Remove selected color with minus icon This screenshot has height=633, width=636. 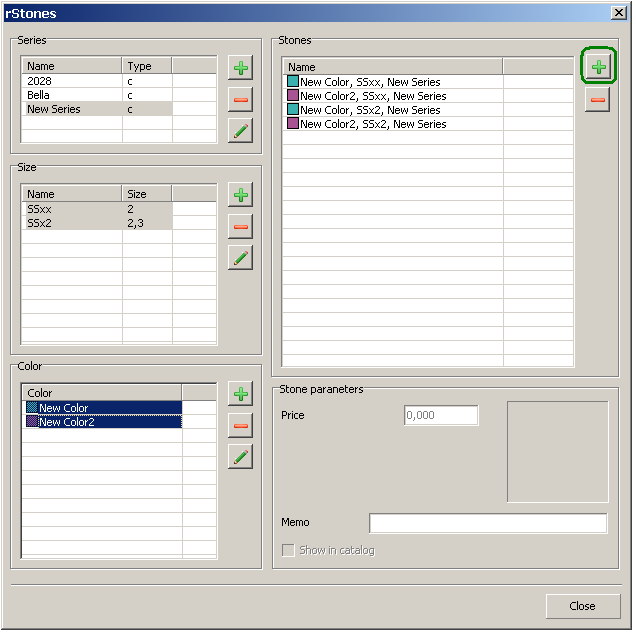(241, 425)
